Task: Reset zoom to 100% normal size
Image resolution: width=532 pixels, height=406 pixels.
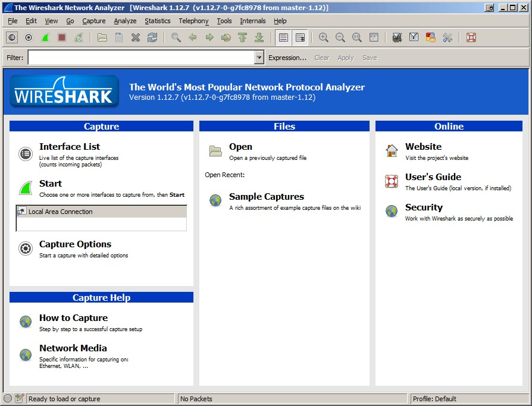Action: point(356,37)
